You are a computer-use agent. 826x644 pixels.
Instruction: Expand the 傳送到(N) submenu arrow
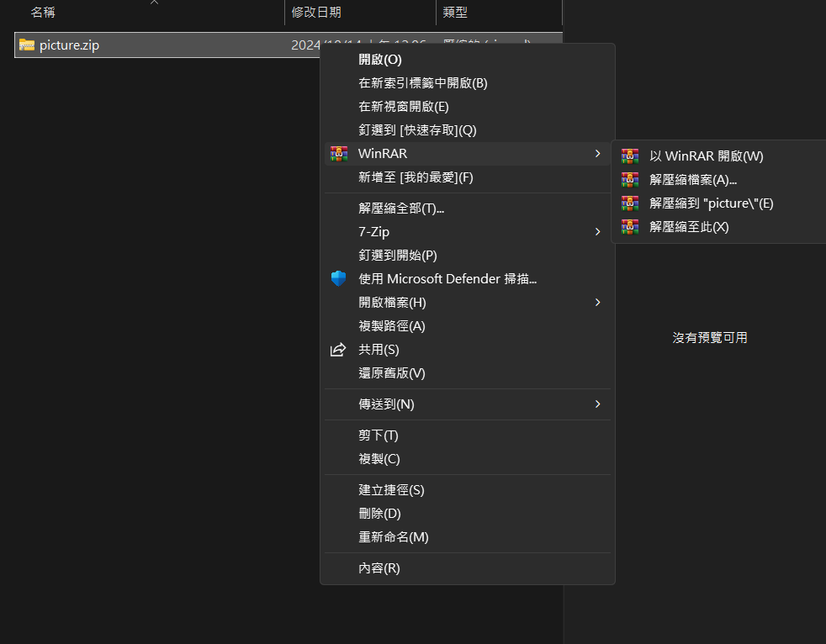(597, 404)
